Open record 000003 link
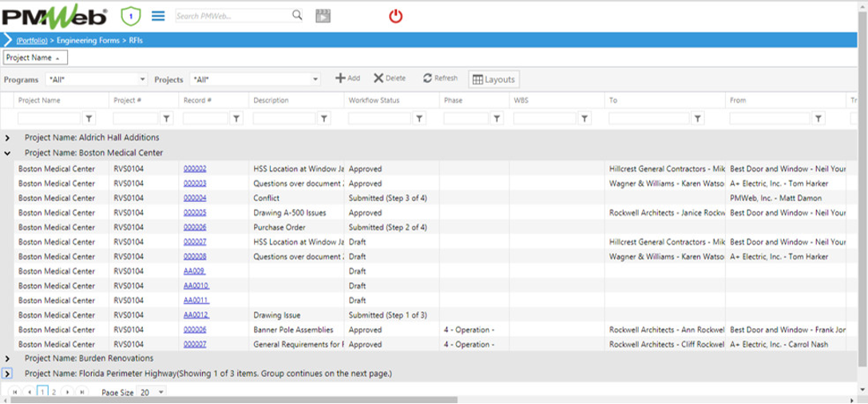Screen dimensions: 868x404 [195, 183]
